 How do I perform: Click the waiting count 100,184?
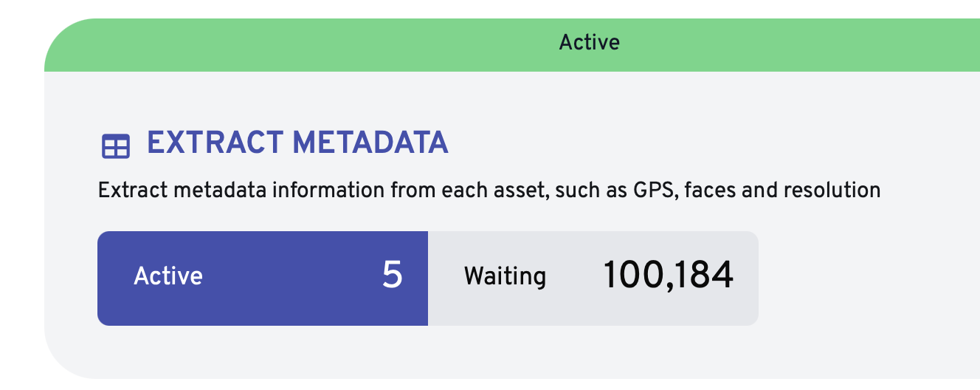[x=668, y=276]
